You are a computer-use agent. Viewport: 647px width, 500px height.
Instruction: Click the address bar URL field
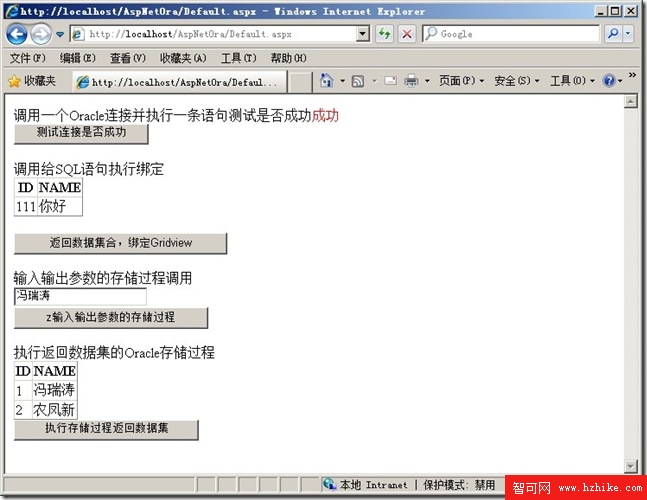coord(213,34)
